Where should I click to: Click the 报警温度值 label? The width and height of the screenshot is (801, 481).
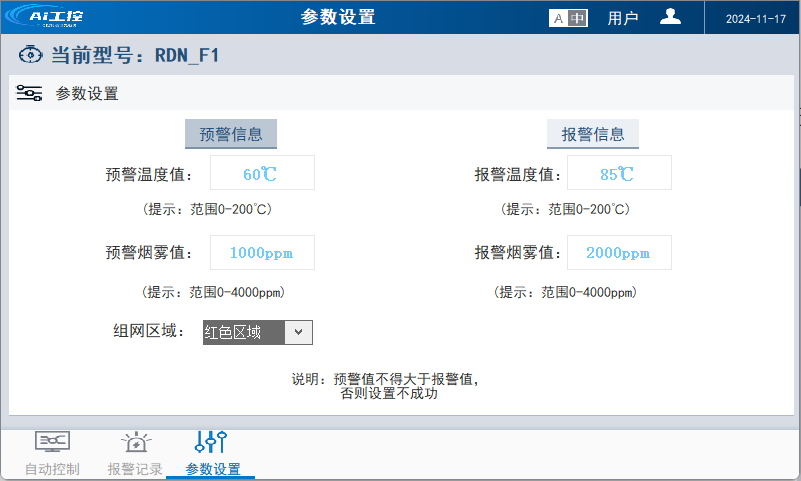[518, 174]
